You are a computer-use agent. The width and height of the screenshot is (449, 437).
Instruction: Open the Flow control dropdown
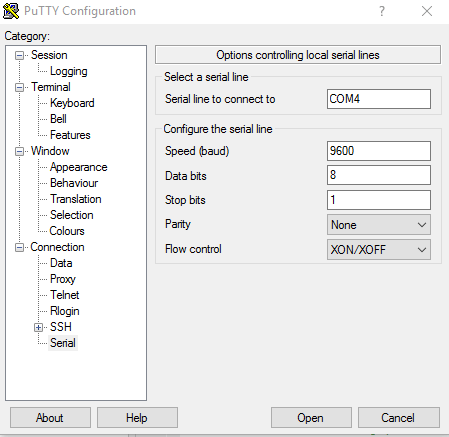pyautogui.click(x=379, y=249)
